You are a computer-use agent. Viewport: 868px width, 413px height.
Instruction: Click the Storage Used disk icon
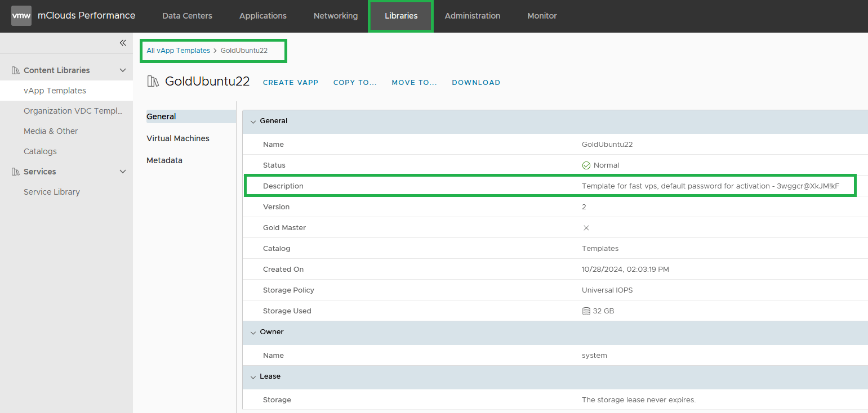pyautogui.click(x=586, y=311)
